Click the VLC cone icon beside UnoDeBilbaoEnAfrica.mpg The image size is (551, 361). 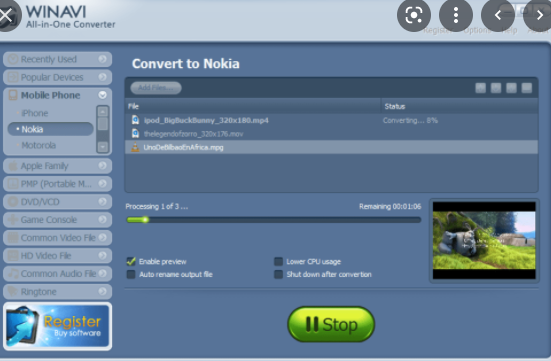pos(135,147)
